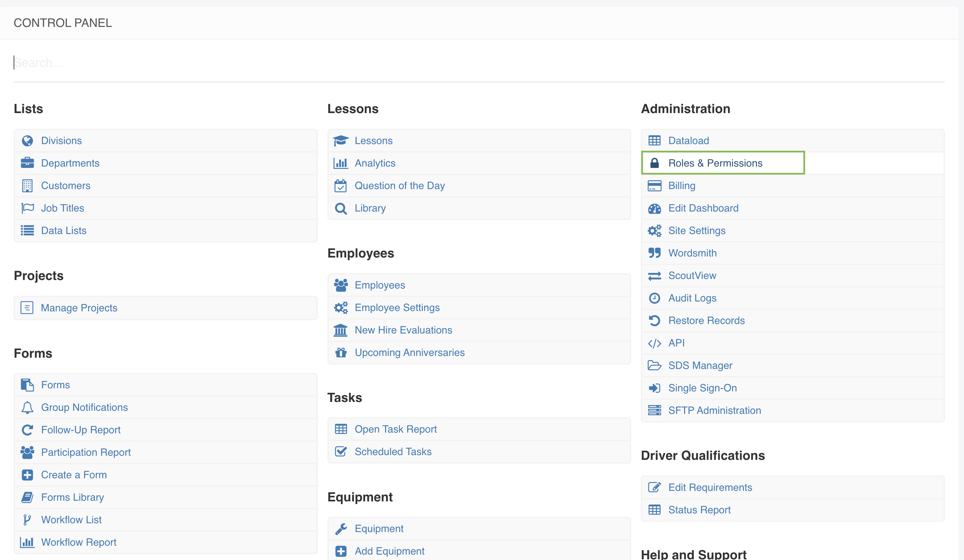Image resolution: width=964 pixels, height=560 pixels.
Task: Click the refresh icon beside Follow-Up Report
Action: (27, 430)
